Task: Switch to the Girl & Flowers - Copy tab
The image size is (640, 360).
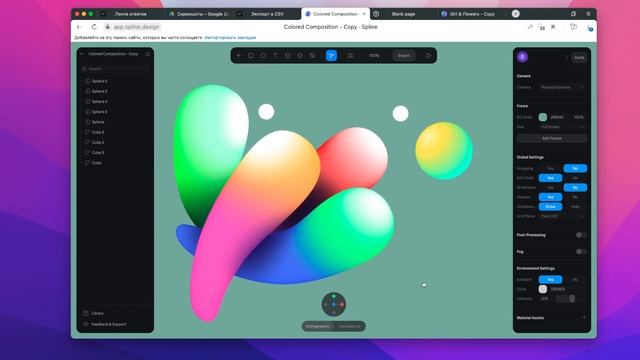Action: coord(472,14)
